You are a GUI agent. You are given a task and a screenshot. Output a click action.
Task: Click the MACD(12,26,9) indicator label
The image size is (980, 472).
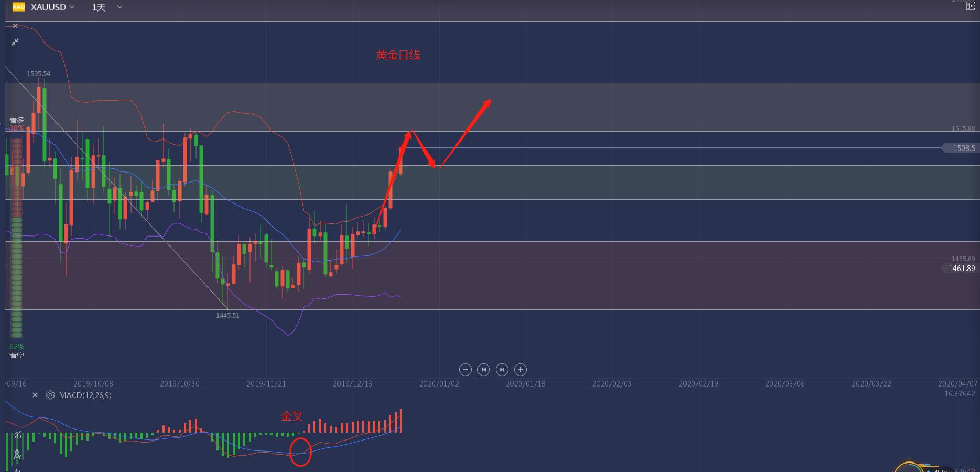coord(85,395)
